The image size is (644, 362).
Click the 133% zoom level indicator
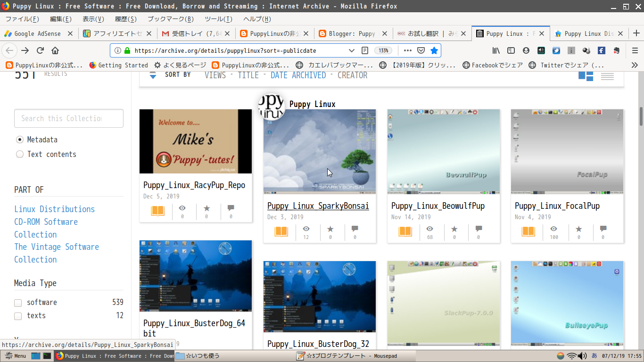tap(383, 50)
